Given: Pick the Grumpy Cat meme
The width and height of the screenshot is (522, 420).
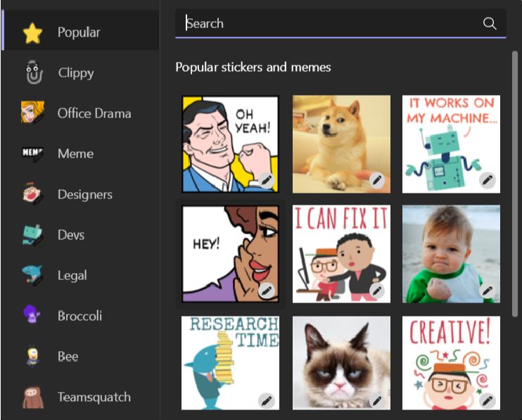Looking at the screenshot, I should point(341,363).
